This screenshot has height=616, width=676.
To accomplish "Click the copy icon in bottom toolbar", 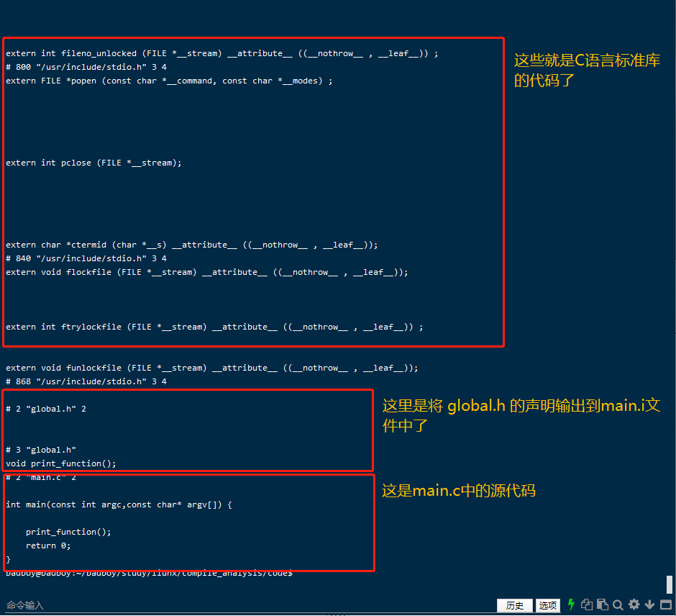I will point(586,604).
